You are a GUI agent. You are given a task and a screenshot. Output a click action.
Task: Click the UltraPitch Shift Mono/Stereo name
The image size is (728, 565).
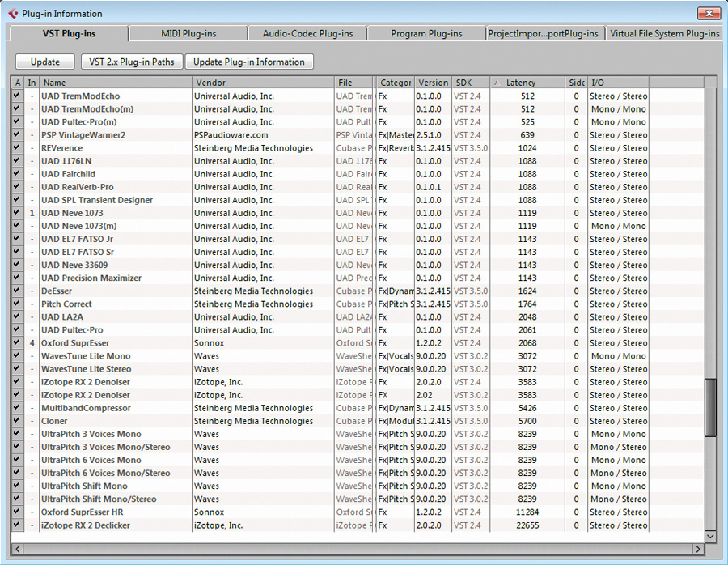coord(99,499)
